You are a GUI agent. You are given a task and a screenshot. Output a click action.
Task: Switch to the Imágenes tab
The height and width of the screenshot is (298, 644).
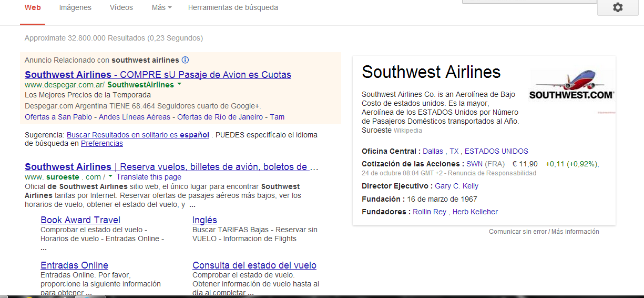75,7
